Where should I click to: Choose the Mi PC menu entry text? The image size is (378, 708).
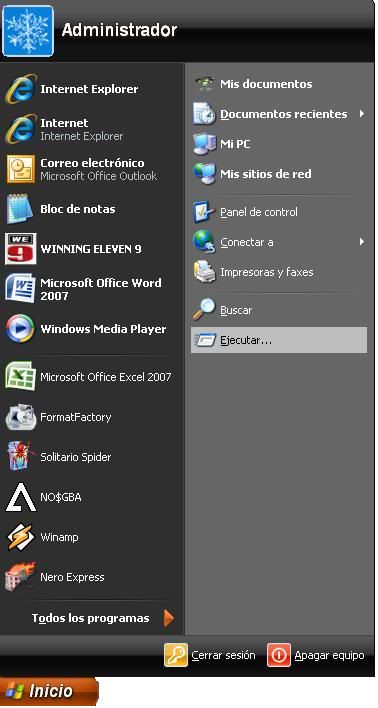[235, 144]
